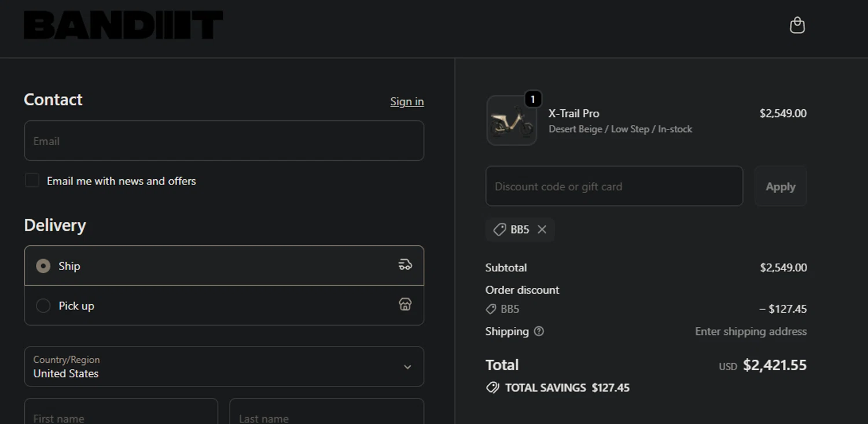Click the Enter shipping address text
The width and height of the screenshot is (868, 424).
[x=751, y=331]
